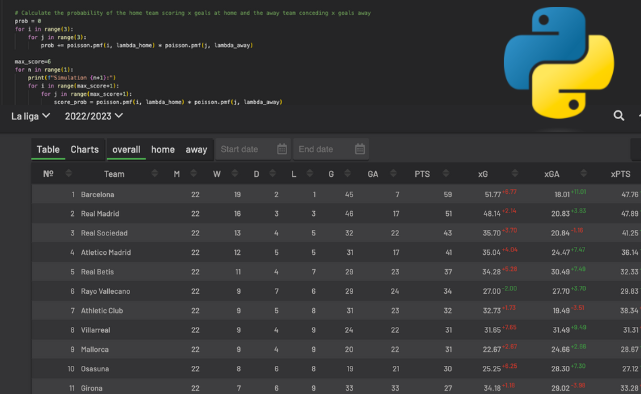Click Mallorca's xGA value 24.66
The height and width of the screenshot is (394, 641).
click(560, 349)
